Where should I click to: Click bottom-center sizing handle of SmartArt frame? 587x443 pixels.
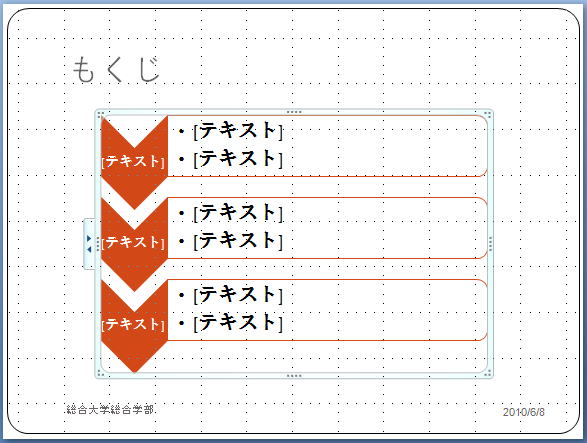click(294, 376)
